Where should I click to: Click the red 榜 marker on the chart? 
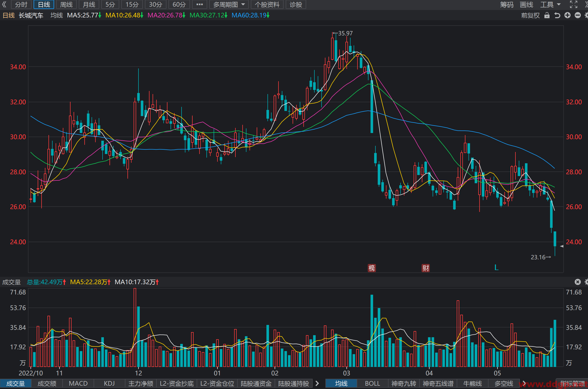pyautogui.click(x=372, y=268)
